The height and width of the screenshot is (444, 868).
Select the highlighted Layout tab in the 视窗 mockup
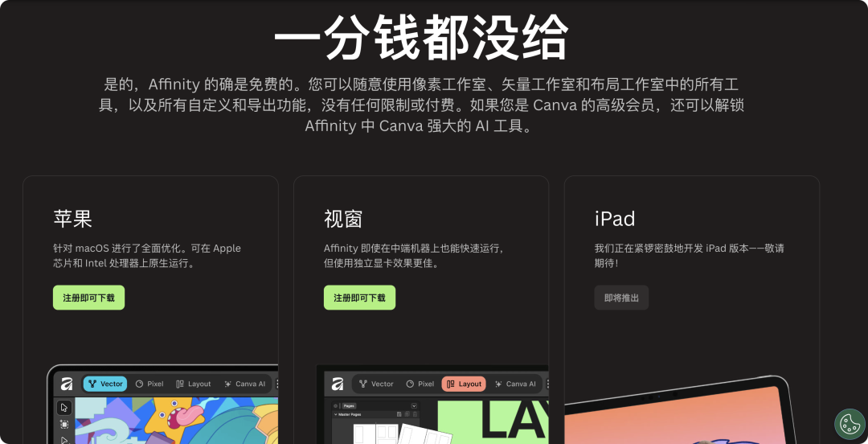[464, 384]
